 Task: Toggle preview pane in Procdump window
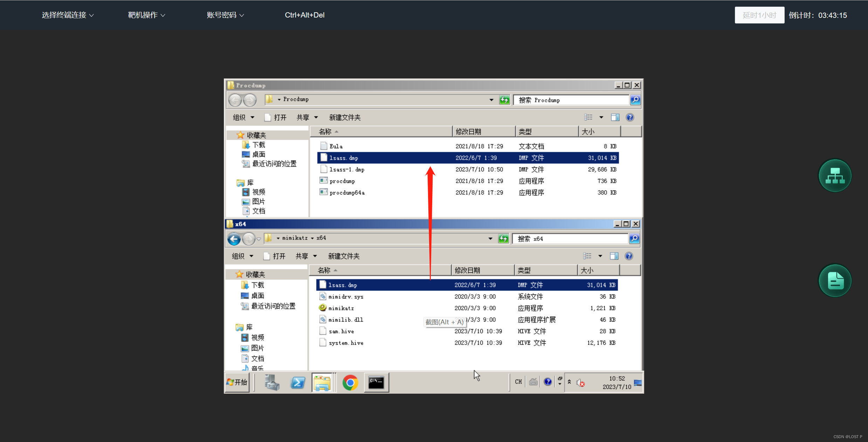(x=615, y=117)
